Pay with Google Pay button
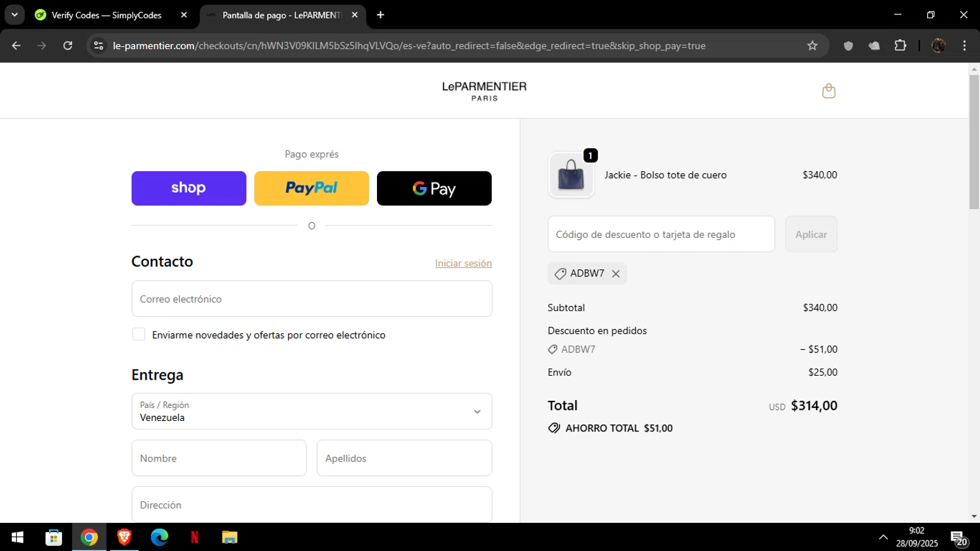The height and width of the screenshot is (551, 980). tap(434, 188)
